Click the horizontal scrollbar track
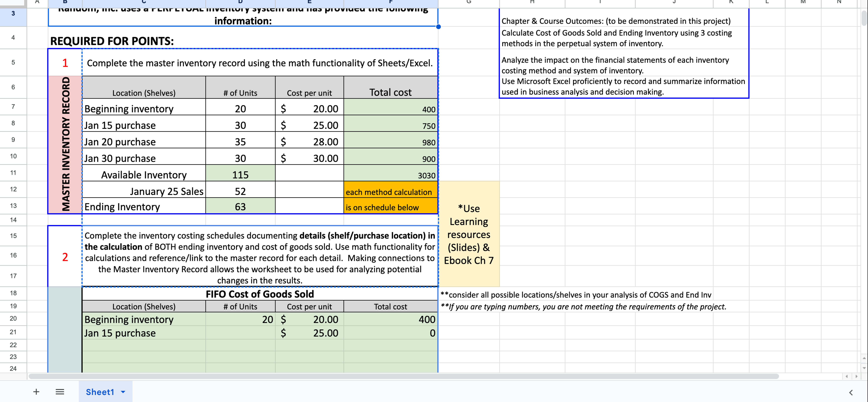This screenshot has height=402, width=868. [x=438, y=376]
